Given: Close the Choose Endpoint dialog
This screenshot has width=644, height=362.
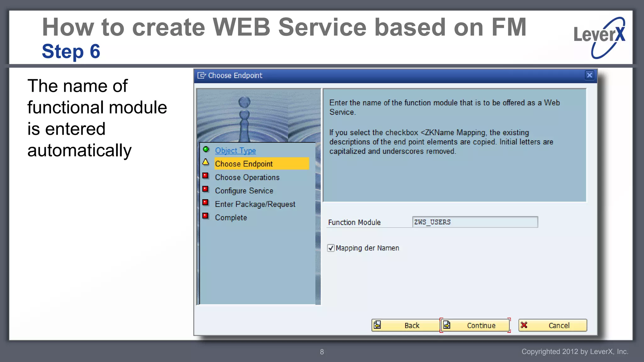Looking at the screenshot, I should (x=589, y=75).
